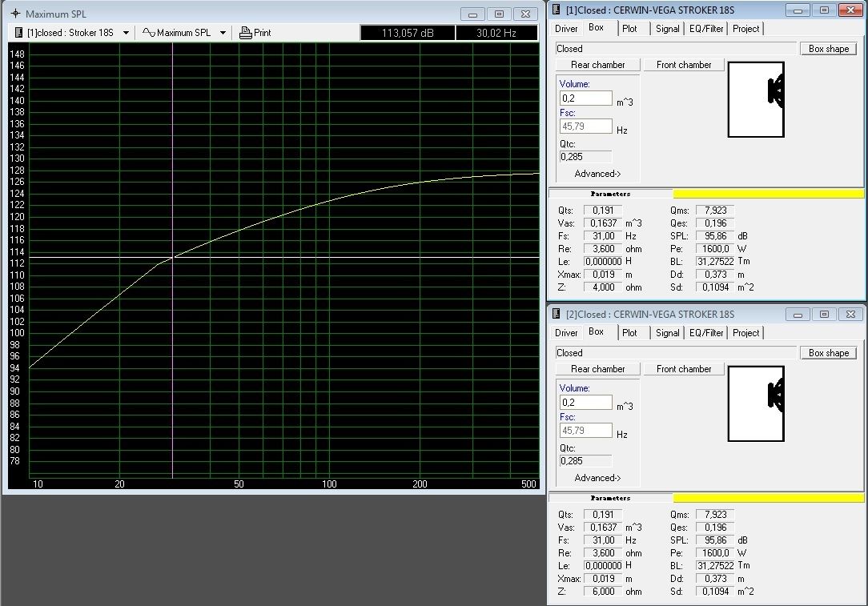Click the Qms value 7,923 in window [2]Closed

(715, 514)
